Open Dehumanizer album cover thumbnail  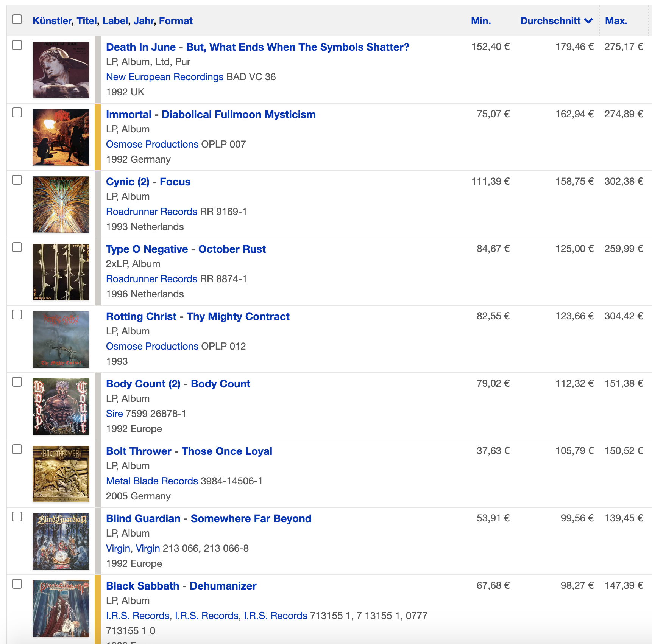[x=61, y=609]
